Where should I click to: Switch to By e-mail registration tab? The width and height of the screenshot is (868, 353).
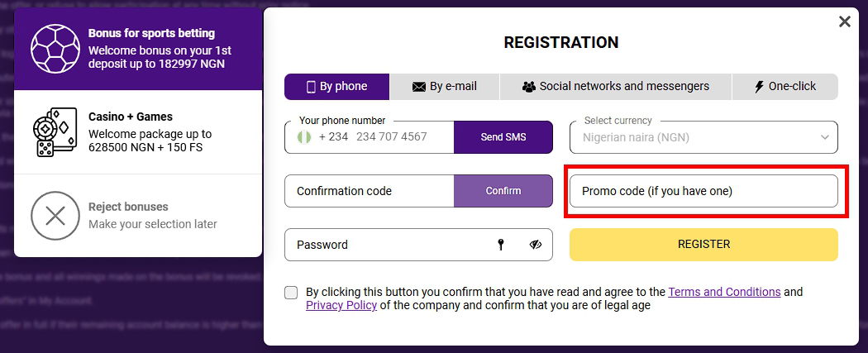point(444,86)
